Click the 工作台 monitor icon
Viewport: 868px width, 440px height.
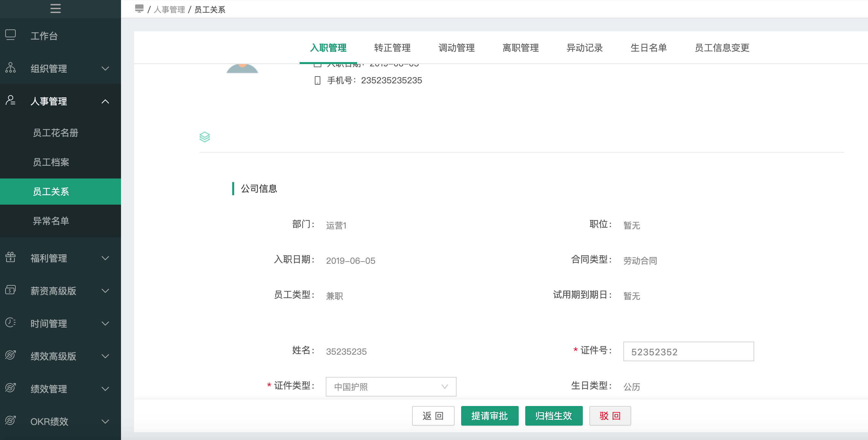point(10,35)
